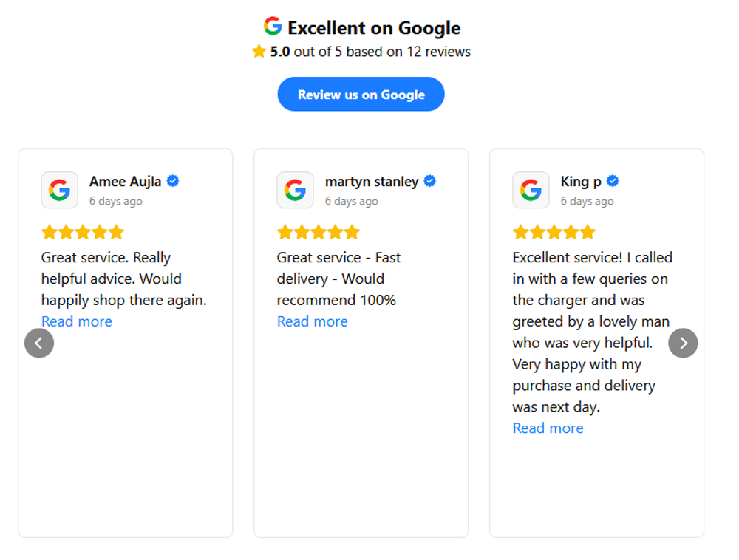Viewport: 739px width, 560px height.
Task: Click the first star on Amee Aujla's rating
Action: [48, 231]
